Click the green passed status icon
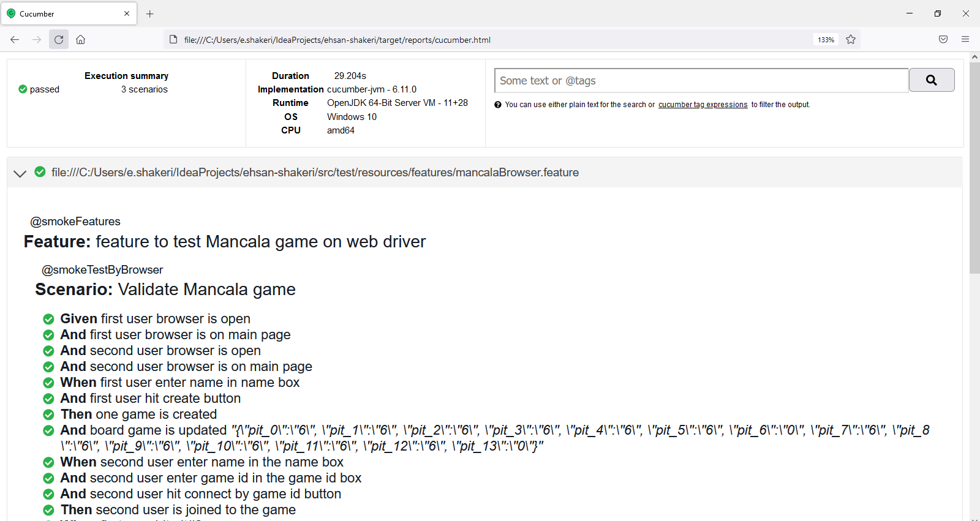The width and height of the screenshot is (980, 521). point(23,89)
